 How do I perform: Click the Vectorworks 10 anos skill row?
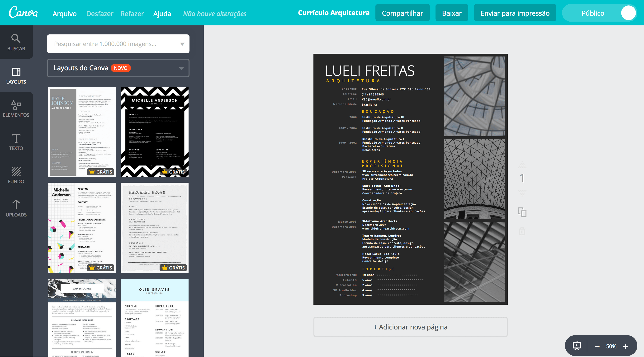point(376,275)
